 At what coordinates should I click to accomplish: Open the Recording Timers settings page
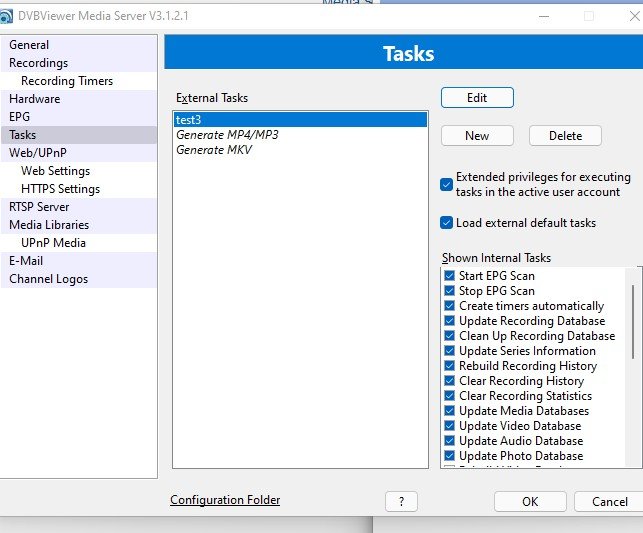click(x=67, y=81)
